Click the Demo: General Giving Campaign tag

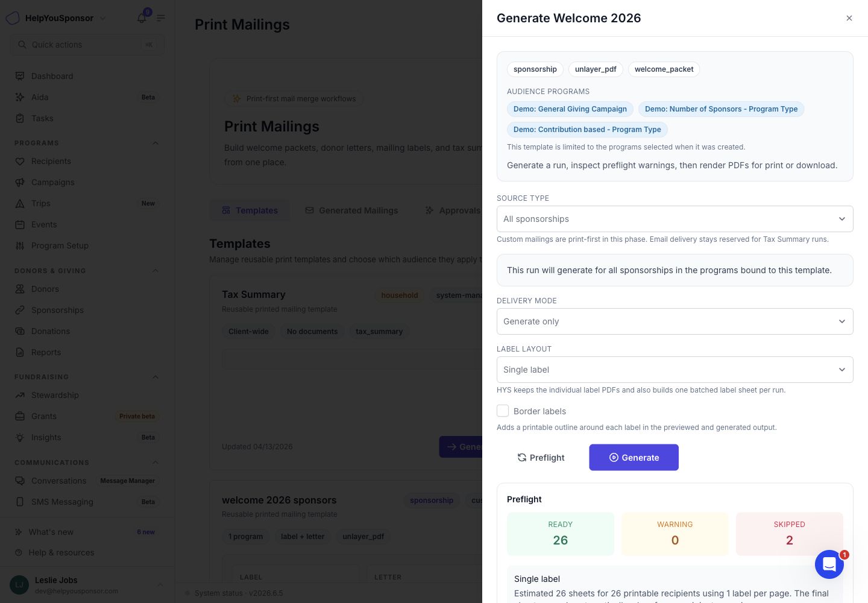click(570, 109)
